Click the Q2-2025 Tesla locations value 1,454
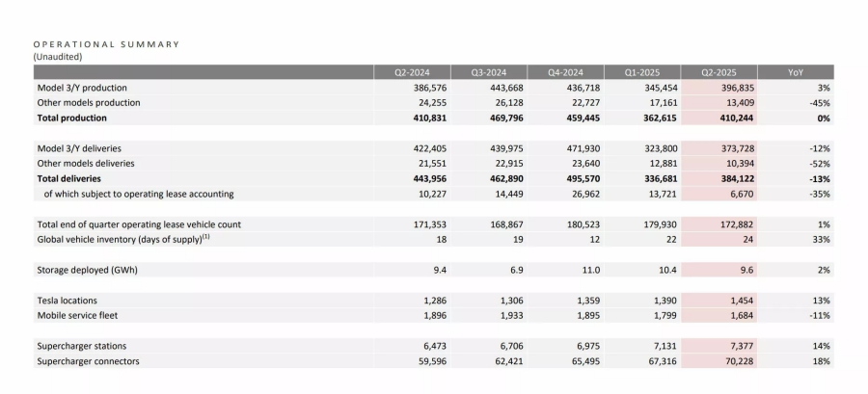The width and height of the screenshot is (868, 394). click(x=735, y=301)
